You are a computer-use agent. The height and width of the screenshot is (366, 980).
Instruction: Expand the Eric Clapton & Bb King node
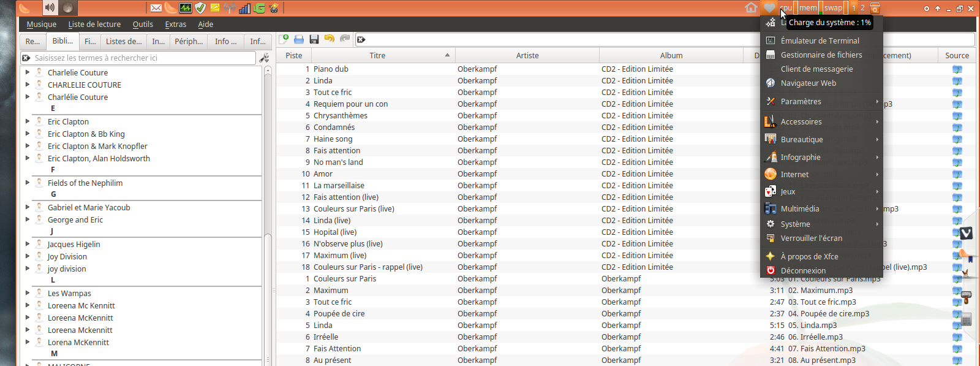coord(28,134)
